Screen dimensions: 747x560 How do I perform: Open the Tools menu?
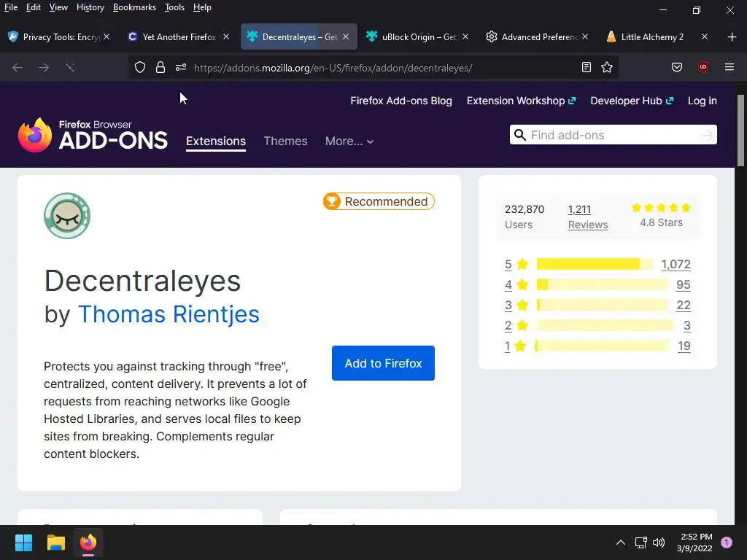tap(174, 7)
